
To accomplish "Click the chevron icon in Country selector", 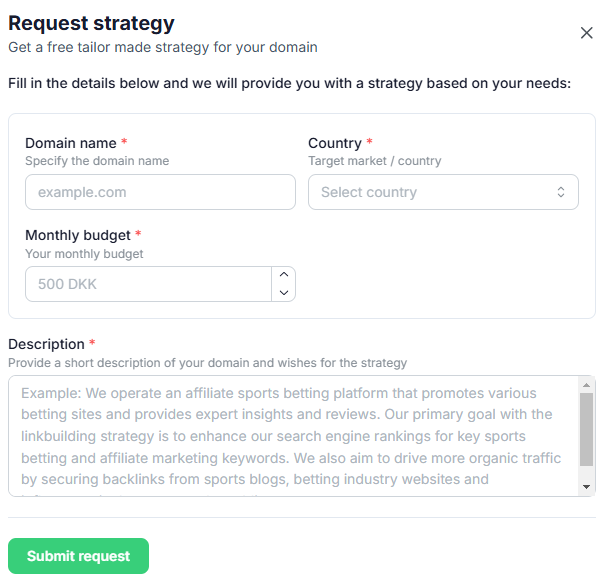I will click(561, 192).
